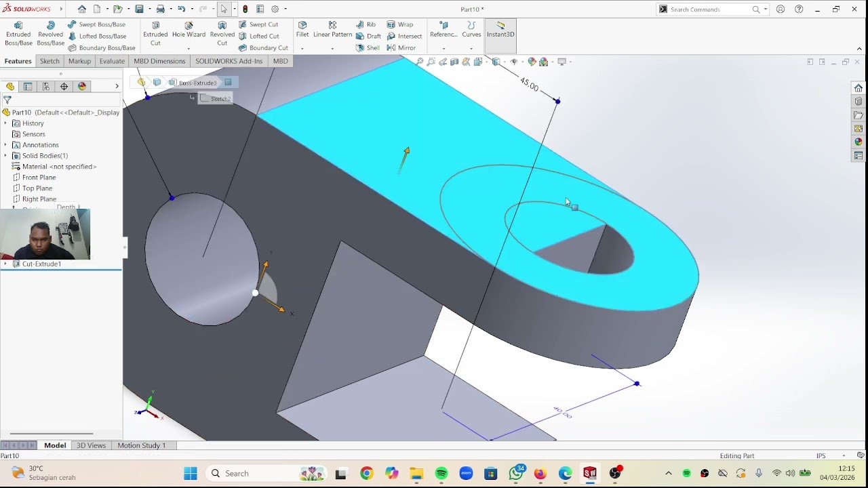Screen dimensions: 868x488
Task: Select the Extruded Boss/Base tool
Action: pos(18,33)
